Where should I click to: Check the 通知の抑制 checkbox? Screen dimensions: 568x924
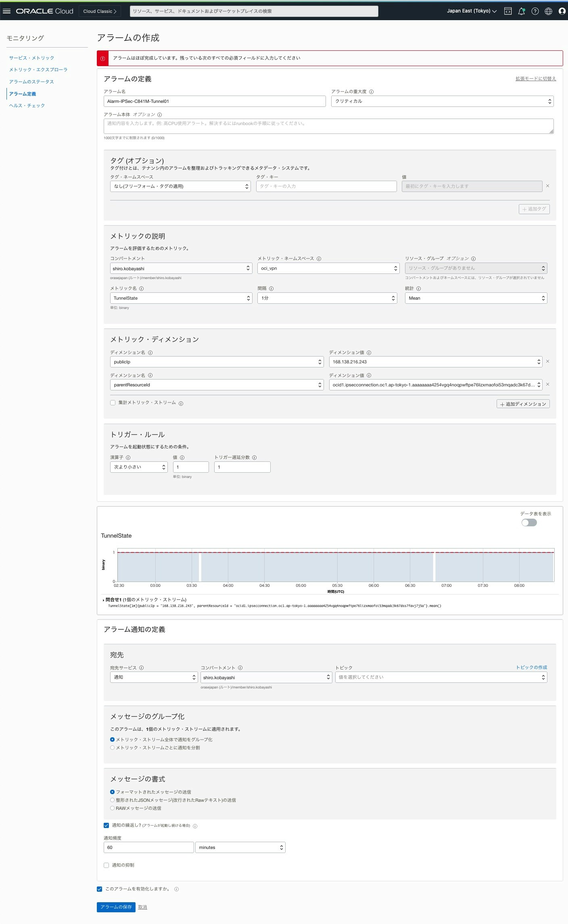point(106,865)
